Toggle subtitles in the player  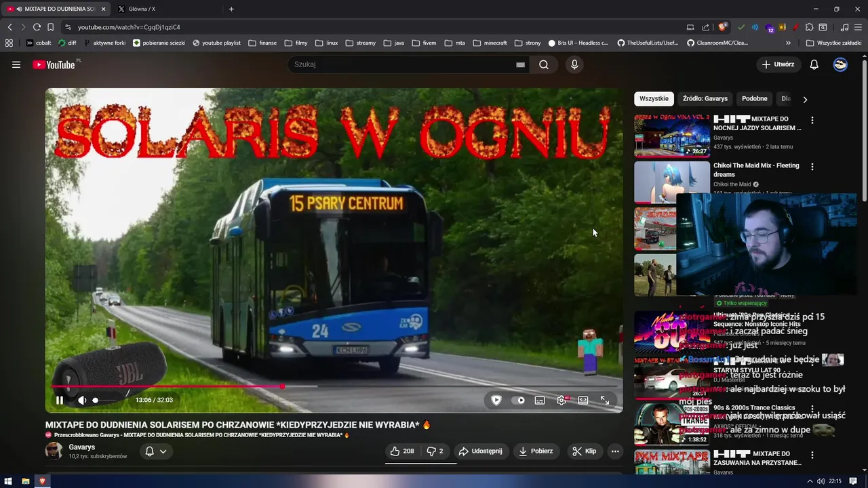[540, 400]
